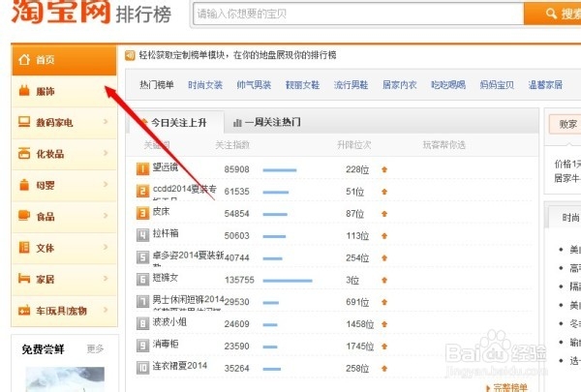Image resolution: width=581 pixels, height=392 pixels.
Task: Click the rank 3 badge beside 皮床
Action: [x=142, y=213]
